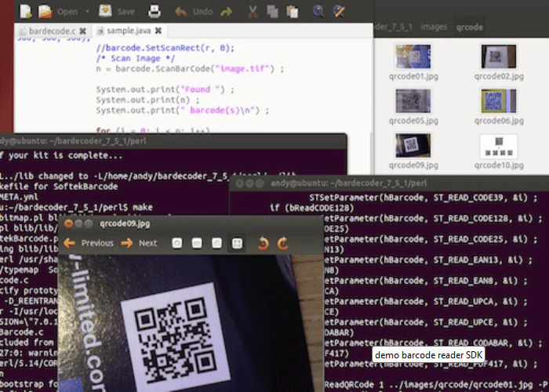Fit the image to the window
Viewport: 549px width, 392px height.
[x=237, y=244]
